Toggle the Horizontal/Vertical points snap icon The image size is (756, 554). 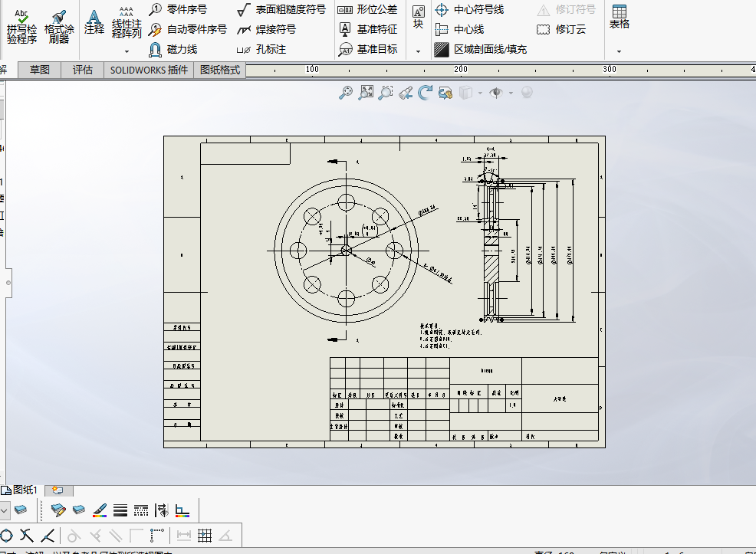(x=156, y=535)
